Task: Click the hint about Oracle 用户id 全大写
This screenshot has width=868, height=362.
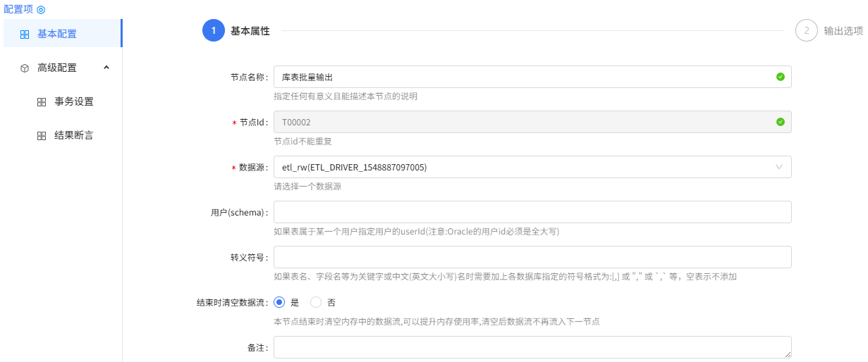Action: point(417,232)
